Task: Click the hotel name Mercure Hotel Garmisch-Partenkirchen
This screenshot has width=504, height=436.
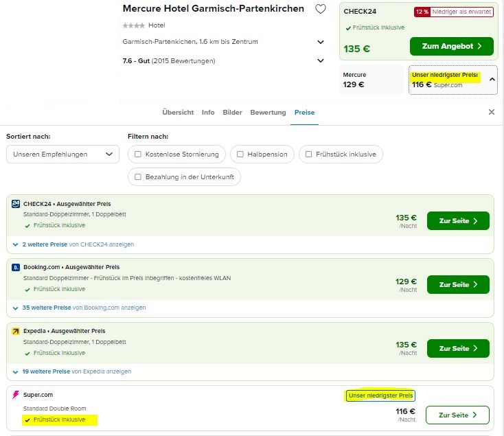Action: point(213,9)
